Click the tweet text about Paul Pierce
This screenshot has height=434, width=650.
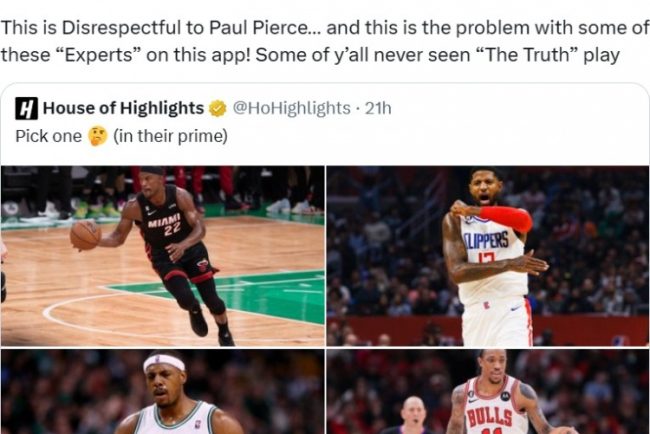coord(324,41)
